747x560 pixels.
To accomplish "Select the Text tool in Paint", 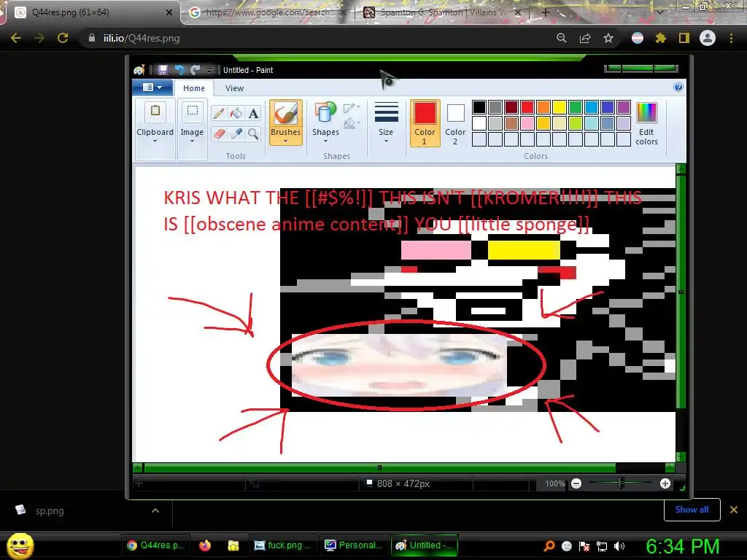I will pos(253,113).
